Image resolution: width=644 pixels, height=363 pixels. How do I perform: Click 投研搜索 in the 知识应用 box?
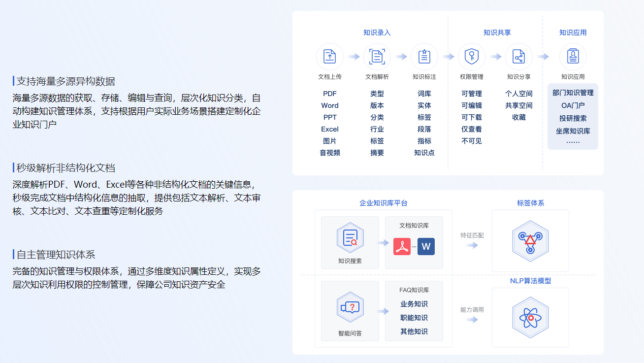point(573,118)
